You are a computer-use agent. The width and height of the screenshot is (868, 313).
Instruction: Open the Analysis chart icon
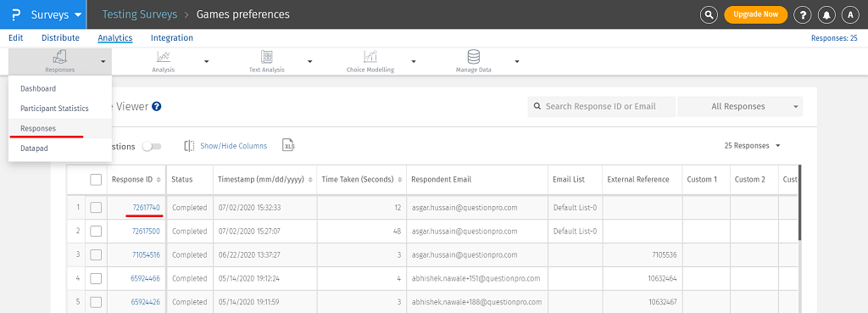point(164,57)
